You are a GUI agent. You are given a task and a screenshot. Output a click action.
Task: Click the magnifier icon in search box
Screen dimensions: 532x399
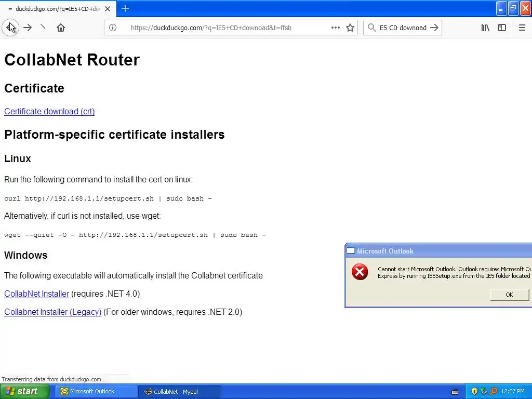point(371,28)
